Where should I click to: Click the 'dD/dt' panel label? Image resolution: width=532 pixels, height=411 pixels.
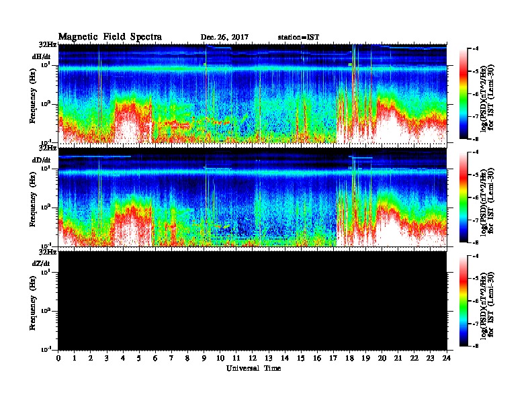(42, 160)
